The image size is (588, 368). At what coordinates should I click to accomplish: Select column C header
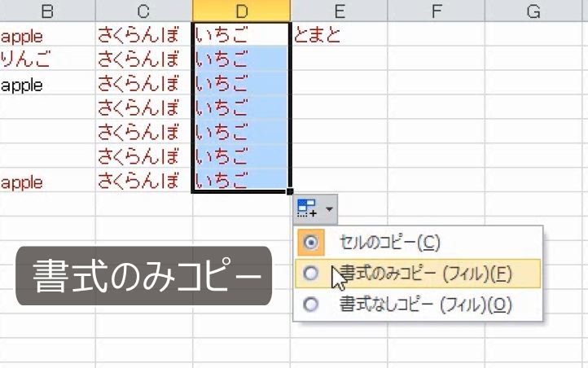[144, 11]
